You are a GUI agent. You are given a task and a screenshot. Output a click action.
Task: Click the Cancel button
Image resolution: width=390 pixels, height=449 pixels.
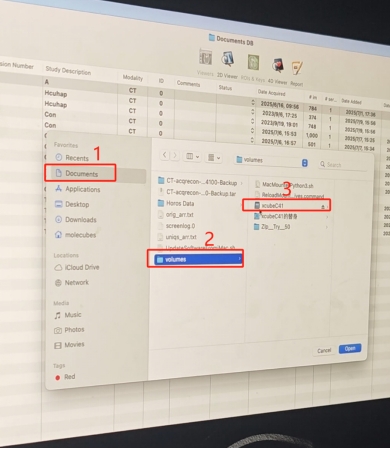[x=324, y=350]
